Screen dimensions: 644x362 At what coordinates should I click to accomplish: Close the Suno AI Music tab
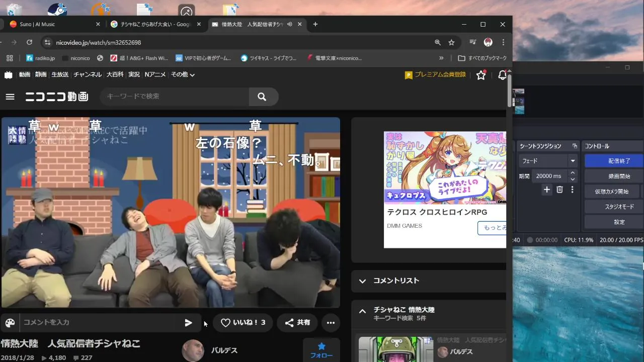point(98,24)
